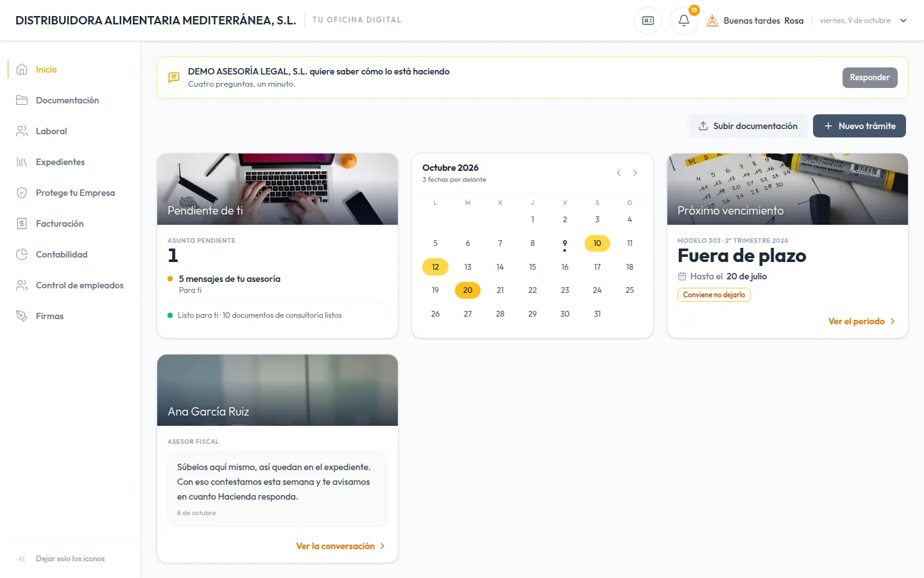Select highlighted day 10 in calendar
Viewport: 924px width, 578px height.
pos(597,243)
